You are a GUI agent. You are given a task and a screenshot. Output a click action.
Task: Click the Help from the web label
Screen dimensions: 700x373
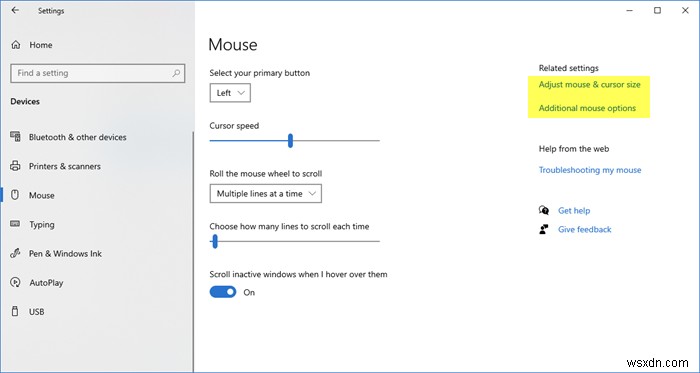[574, 149]
